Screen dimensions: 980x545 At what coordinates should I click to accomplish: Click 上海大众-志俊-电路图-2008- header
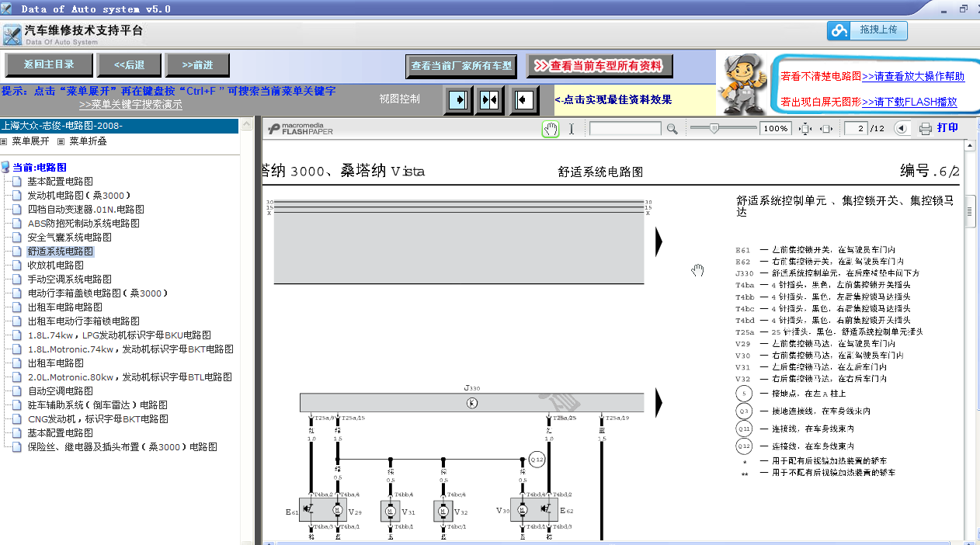pyautogui.click(x=120, y=125)
